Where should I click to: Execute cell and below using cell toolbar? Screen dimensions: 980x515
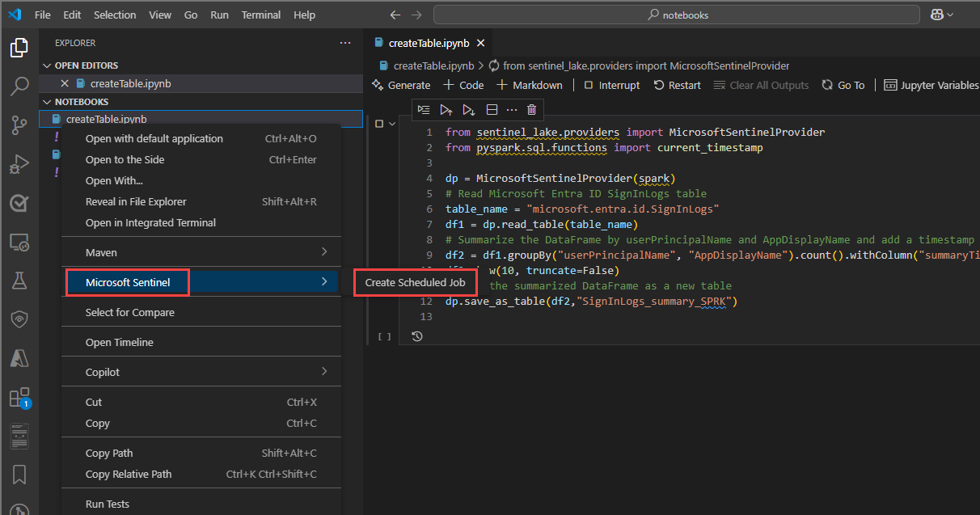pos(468,110)
